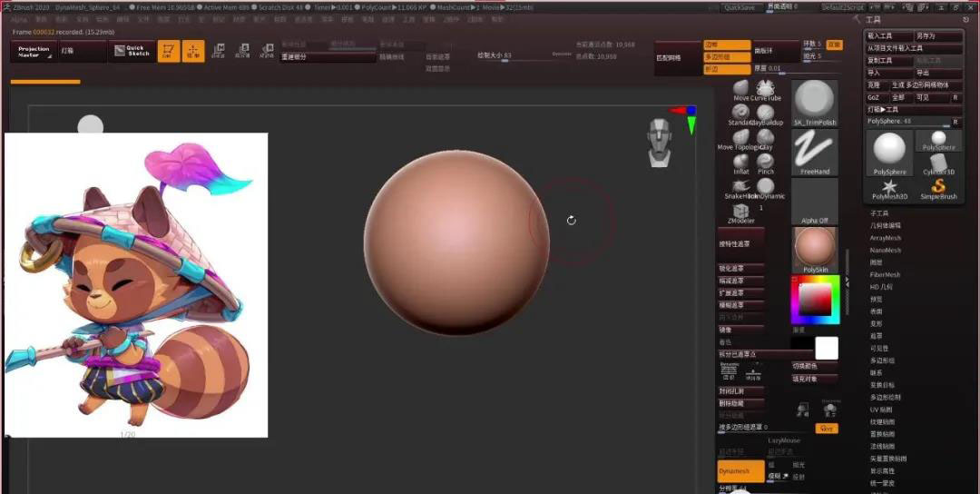This screenshot has height=494, width=980.
Task: Toggle the Edit mode button
Action: pos(168,51)
